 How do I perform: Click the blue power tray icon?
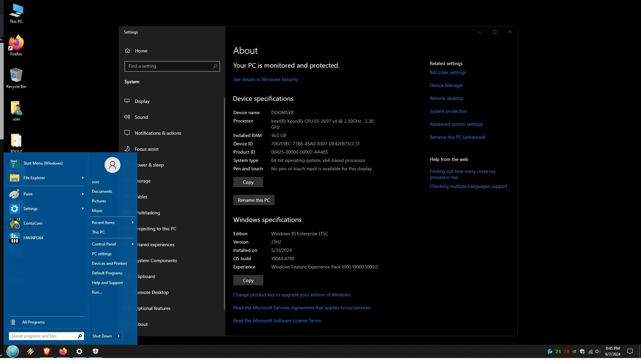550,351
